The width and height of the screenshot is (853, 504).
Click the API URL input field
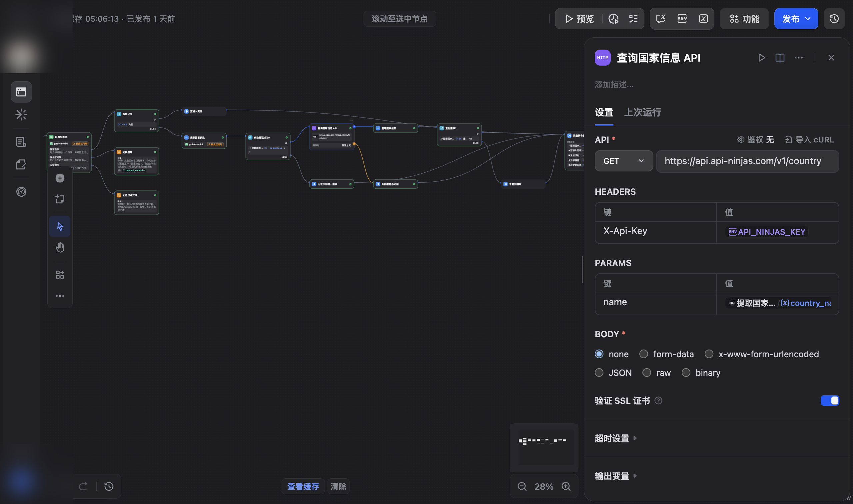747,161
